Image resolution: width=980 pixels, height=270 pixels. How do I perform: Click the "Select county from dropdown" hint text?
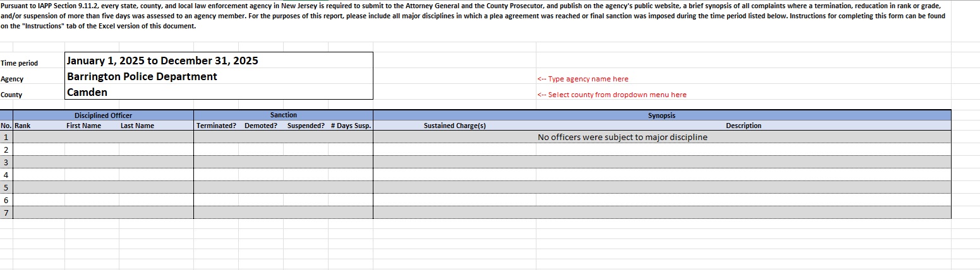click(x=612, y=95)
